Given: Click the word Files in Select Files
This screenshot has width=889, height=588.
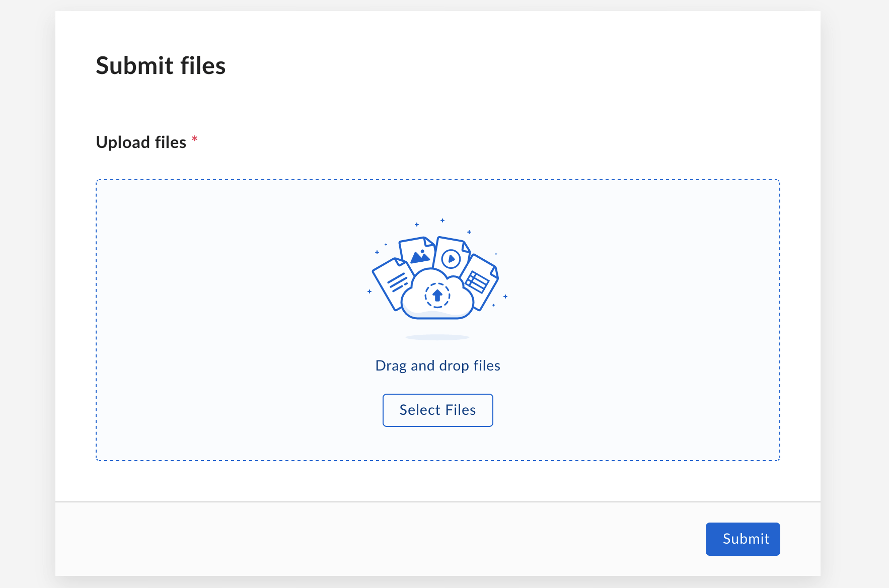Looking at the screenshot, I should click(461, 410).
